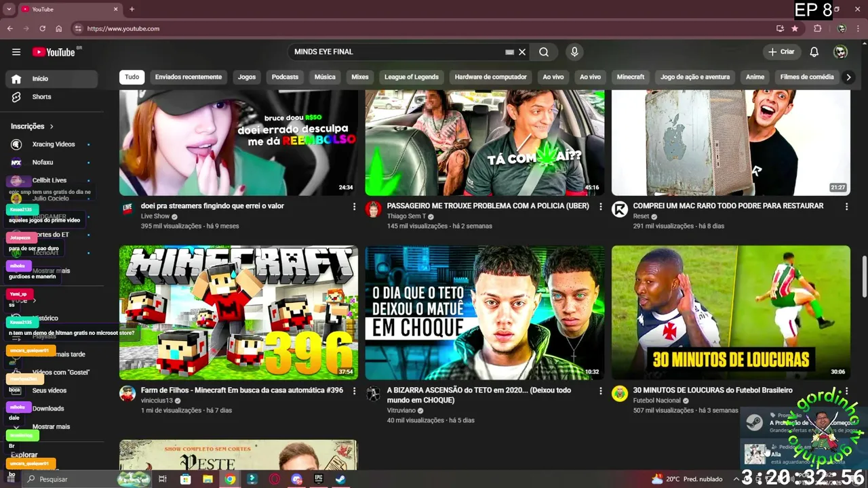Open the viniccius13 channel avatar
The height and width of the screenshot is (488, 868).
[x=127, y=394]
